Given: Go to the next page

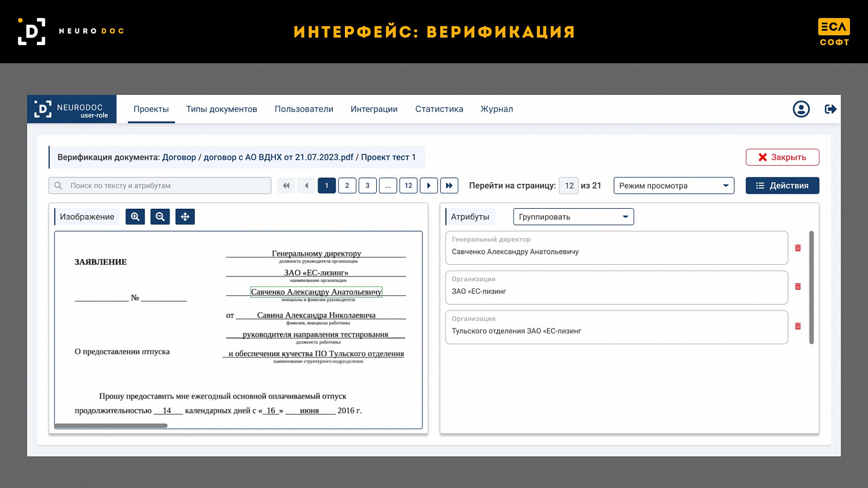Looking at the screenshot, I should coord(429,186).
